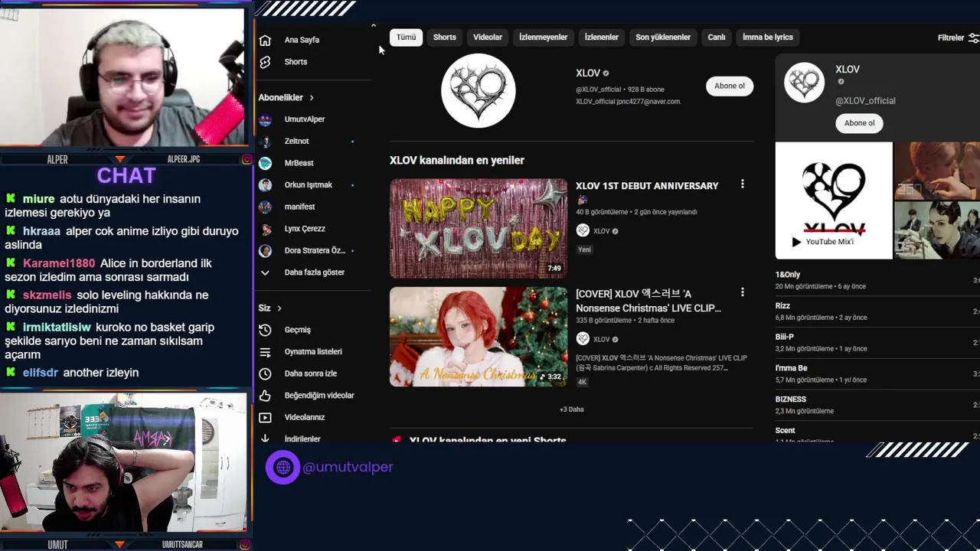Open the @XLOV_official handle in the right card
Screen dimensions: 980x551
point(865,101)
